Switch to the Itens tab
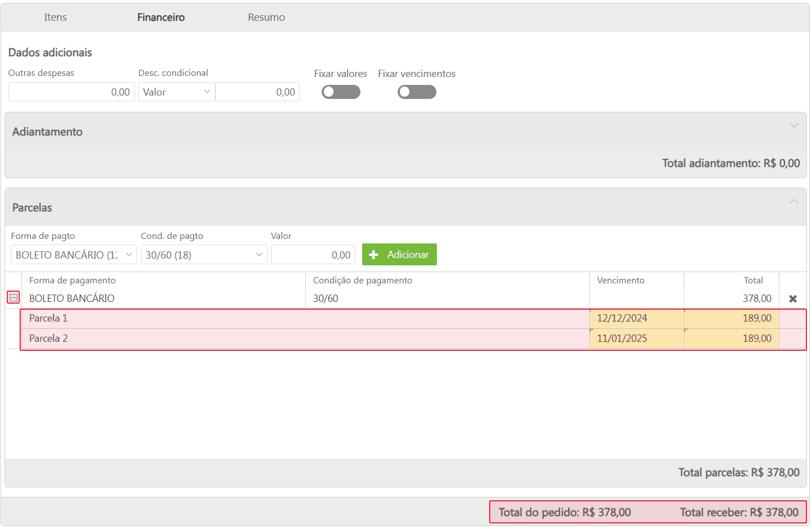 55,17
